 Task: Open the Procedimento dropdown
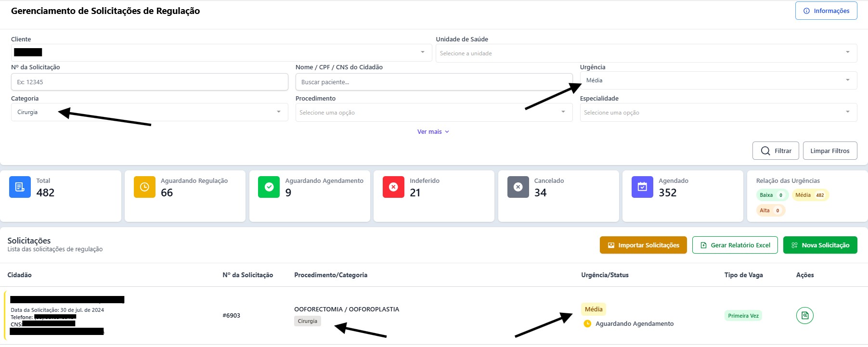(x=434, y=112)
